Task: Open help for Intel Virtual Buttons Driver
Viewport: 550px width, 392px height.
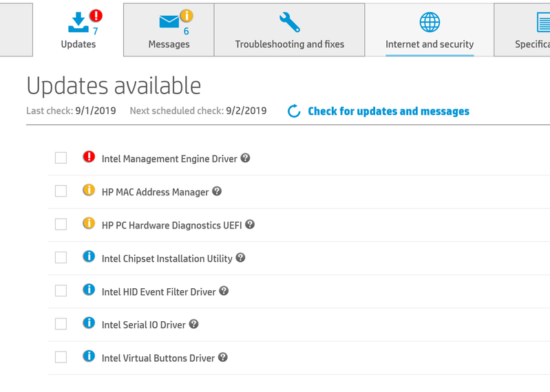Action: [222, 358]
